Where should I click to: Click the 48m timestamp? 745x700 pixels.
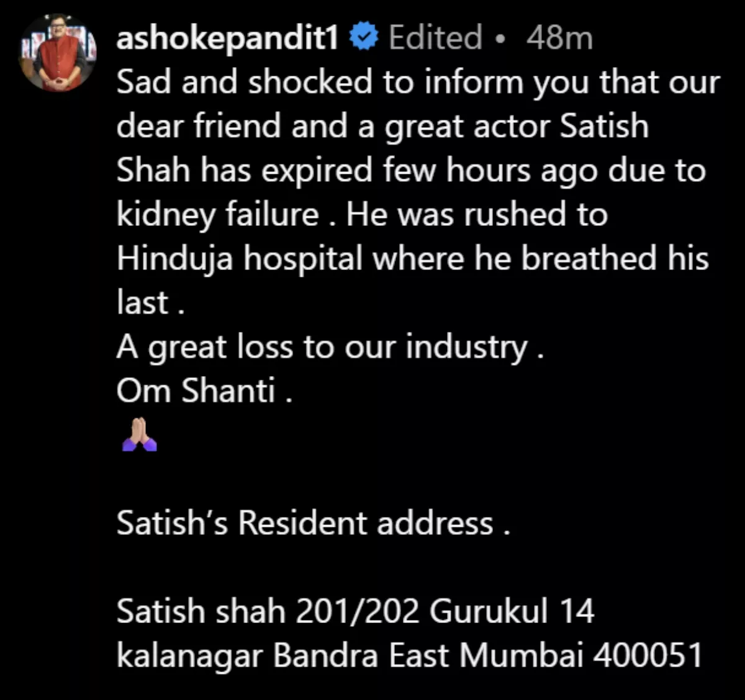559,38
